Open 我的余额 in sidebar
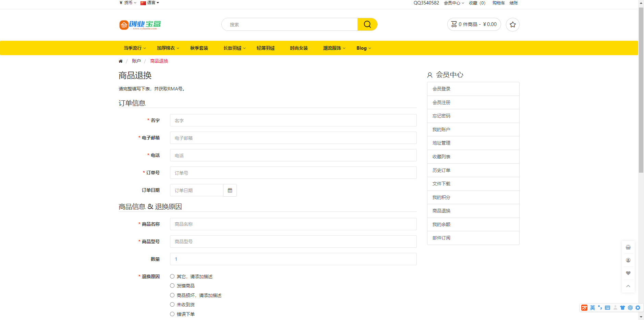This screenshot has height=320, width=644. [x=473, y=224]
